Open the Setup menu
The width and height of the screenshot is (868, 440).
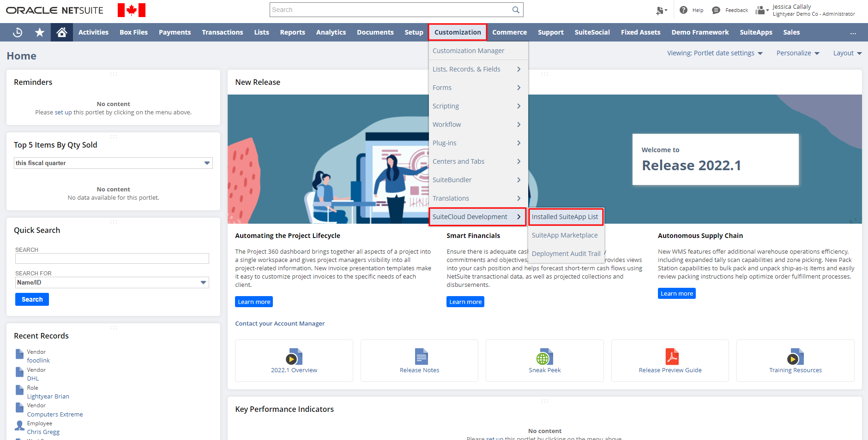pyautogui.click(x=414, y=32)
